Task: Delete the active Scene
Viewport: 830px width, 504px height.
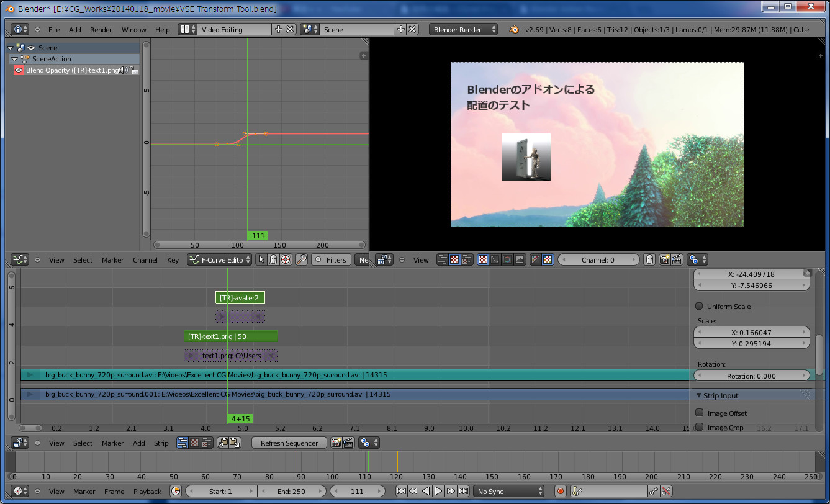Action: (413, 29)
